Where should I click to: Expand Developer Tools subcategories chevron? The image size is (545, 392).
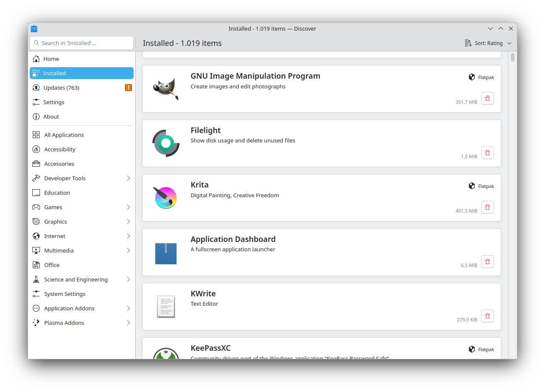coord(128,178)
